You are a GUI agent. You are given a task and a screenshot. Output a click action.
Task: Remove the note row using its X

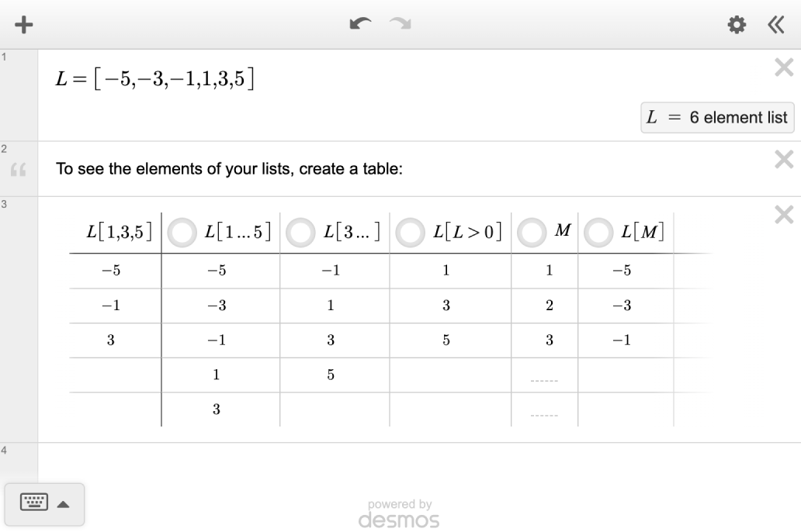coord(783,159)
